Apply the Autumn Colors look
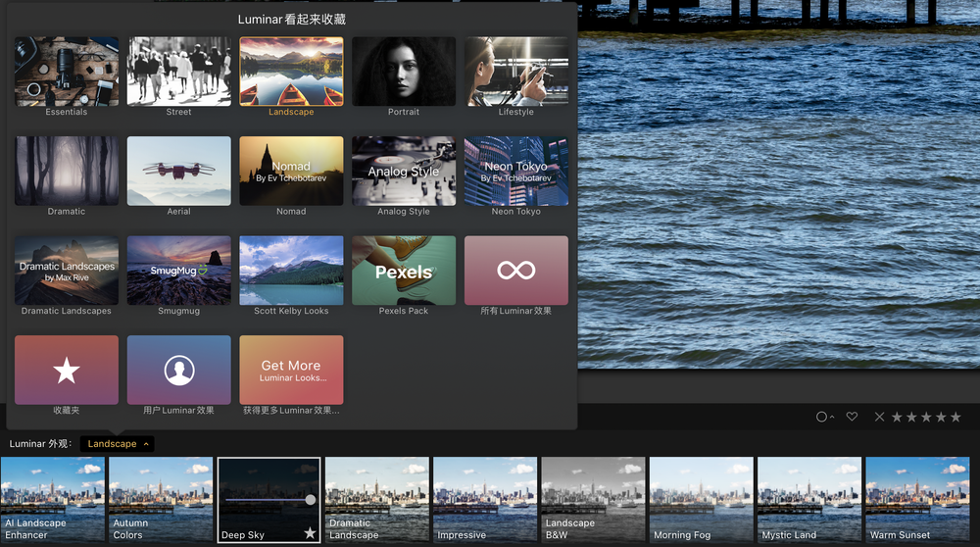The height and width of the screenshot is (547, 980). click(x=161, y=500)
